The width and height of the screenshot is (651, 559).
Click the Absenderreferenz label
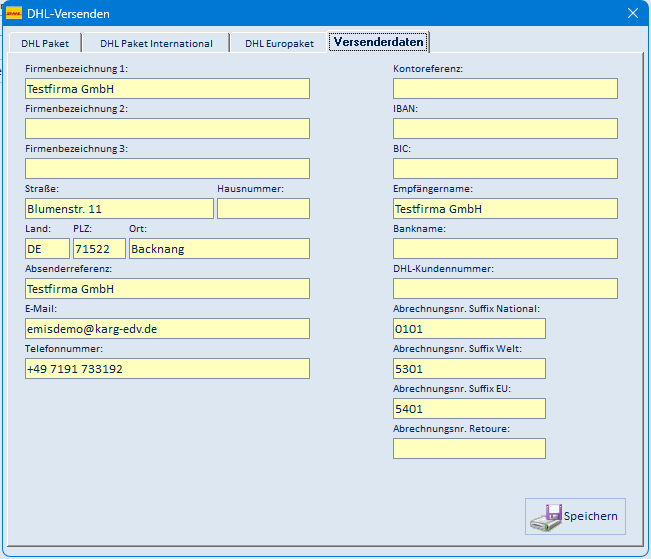click(69, 269)
